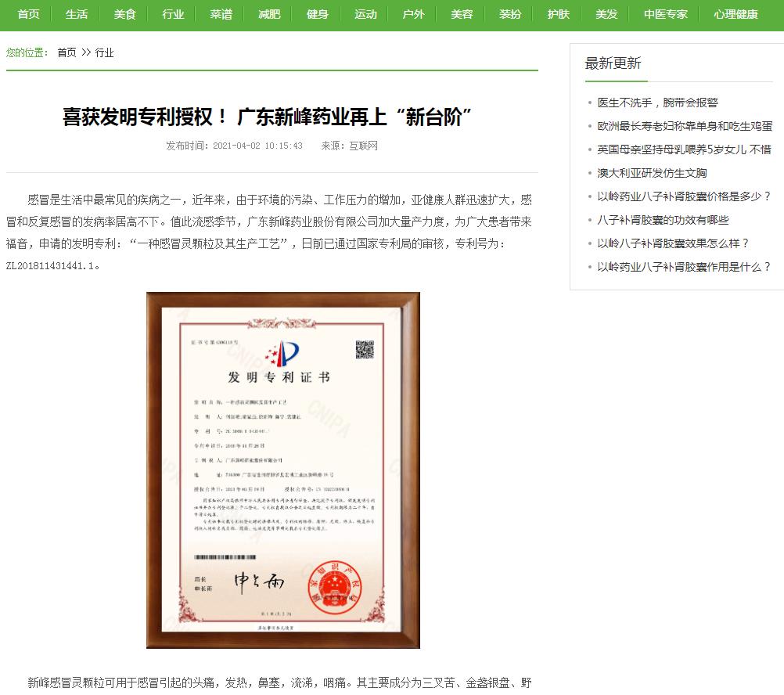Open article 英国母亲坚持母乳喂养5岁女儿
The width and height of the screenshot is (784, 695).
(685, 149)
